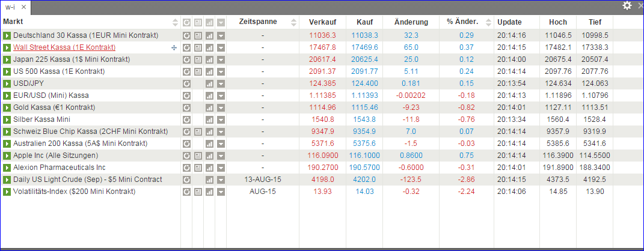
Task: Open news icon for Japan 225 Kassa
Action: pyautogui.click(x=198, y=60)
